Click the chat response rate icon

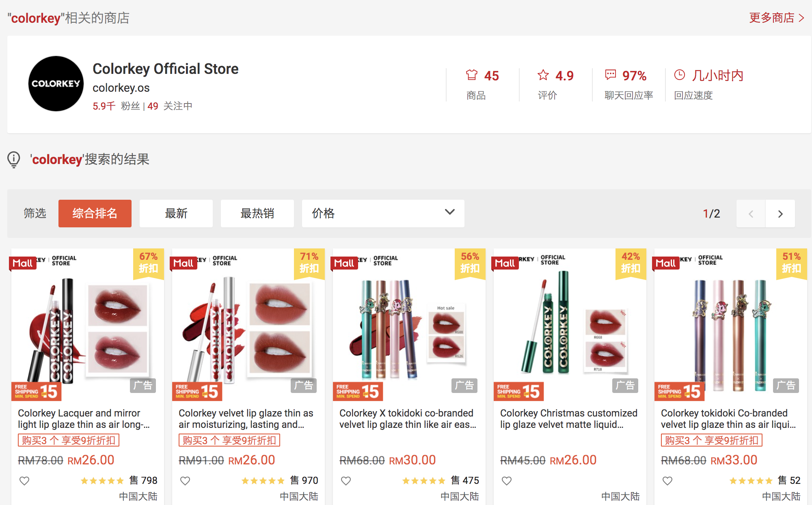[610, 75]
